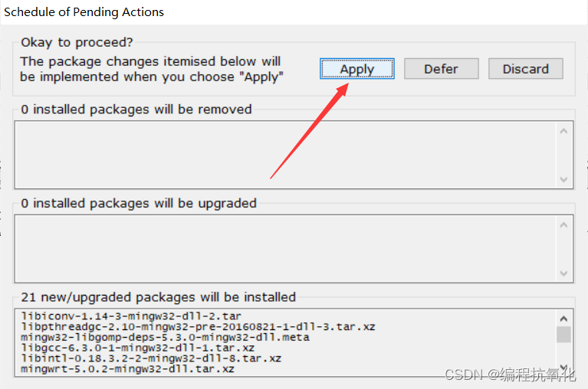
Task: Select mingw32-libgomp-deps-5.3.0 meta entry
Action: pos(165,338)
